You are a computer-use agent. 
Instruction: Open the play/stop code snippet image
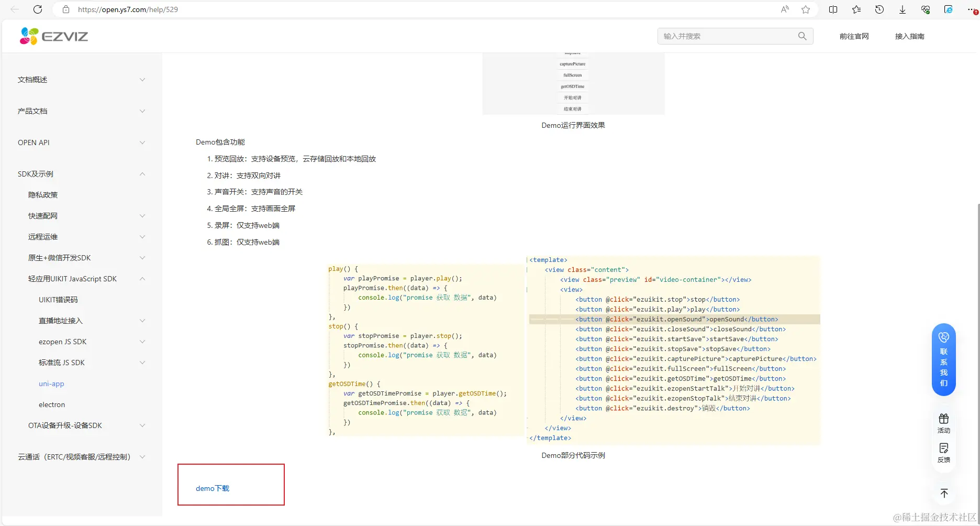point(425,350)
